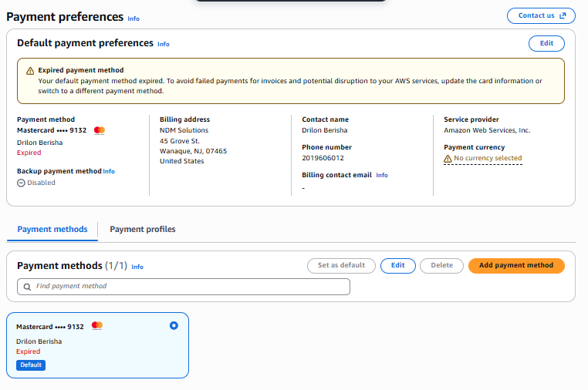Click NDM Solutions billing address line

184,130
